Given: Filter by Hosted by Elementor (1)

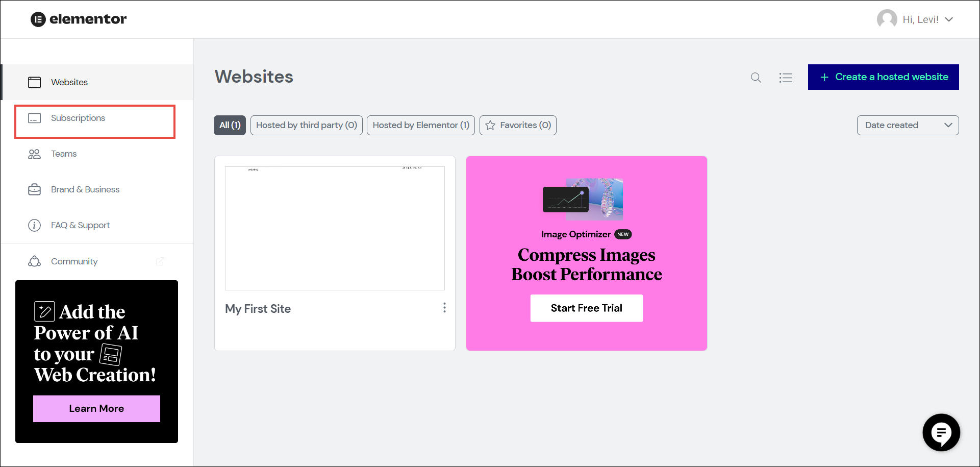Looking at the screenshot, I should click(x=421, y=125).
